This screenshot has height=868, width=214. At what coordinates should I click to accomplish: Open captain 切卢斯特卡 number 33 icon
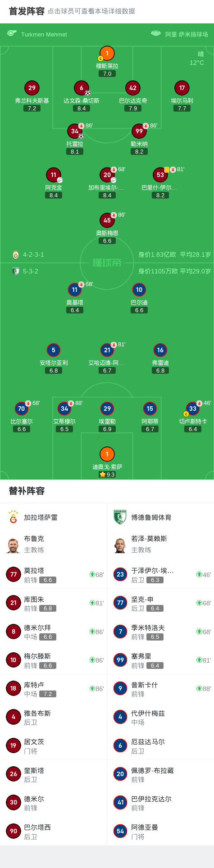tap(193, 409)
